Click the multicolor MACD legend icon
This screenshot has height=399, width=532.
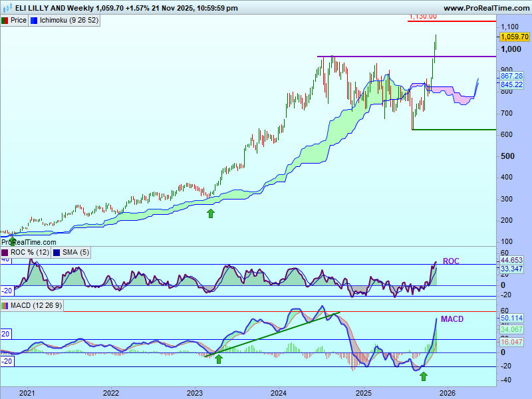[x=5, y=305]
